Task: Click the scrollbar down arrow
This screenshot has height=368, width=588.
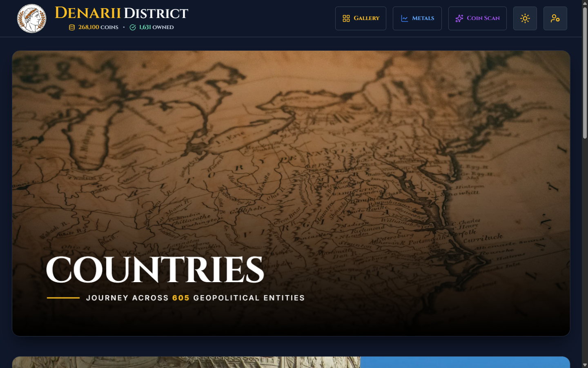Action: pos(585,365)
